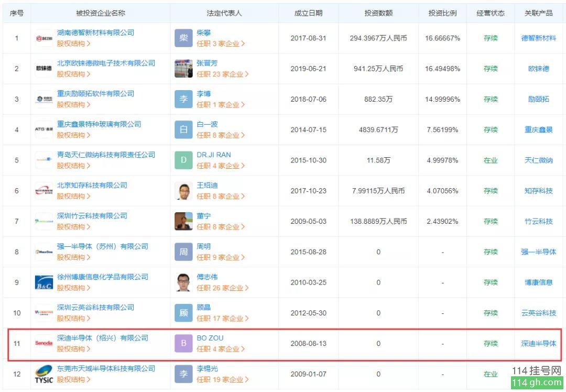Expand 股权结构 under 青岛天仁微纳科技有限责任公司
Viewport: 566px width, 392px height.
coord(74,166)
